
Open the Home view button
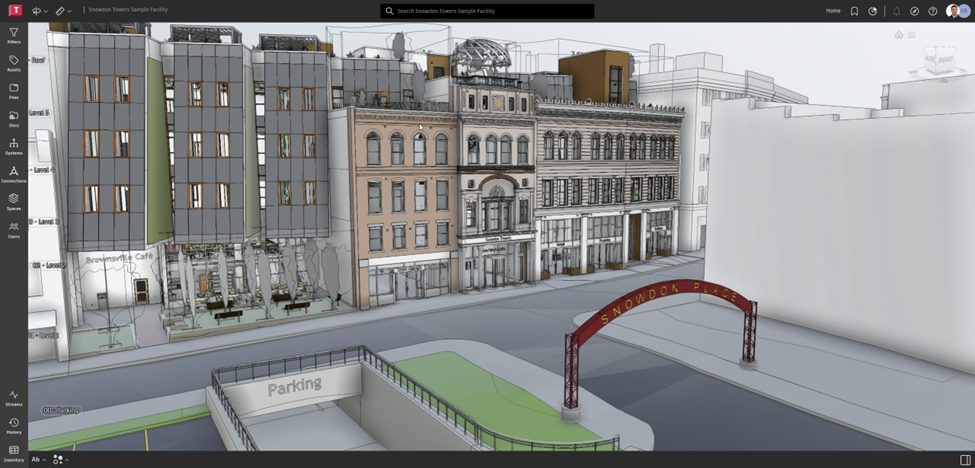click(833, 11)
